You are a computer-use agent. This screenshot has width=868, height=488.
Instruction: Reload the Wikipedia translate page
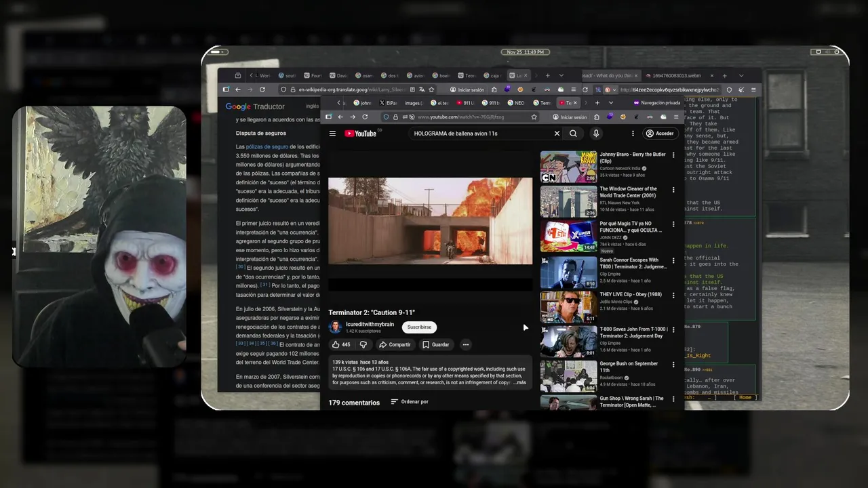pos(262,89)
